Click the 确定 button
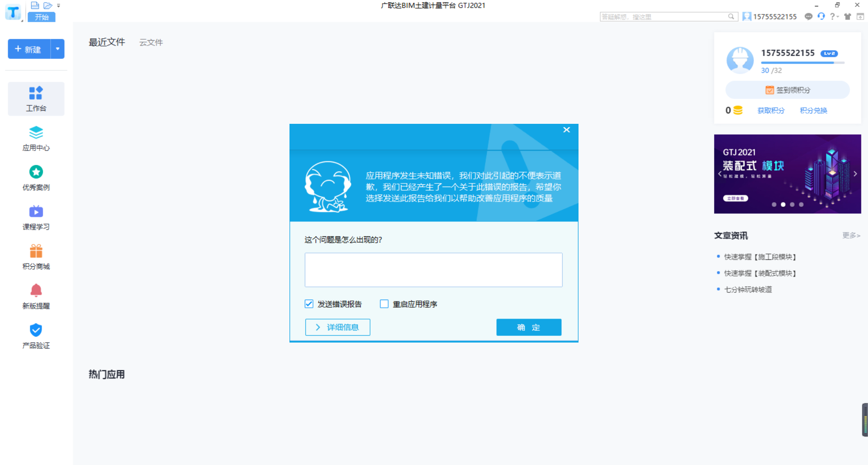 529,327
